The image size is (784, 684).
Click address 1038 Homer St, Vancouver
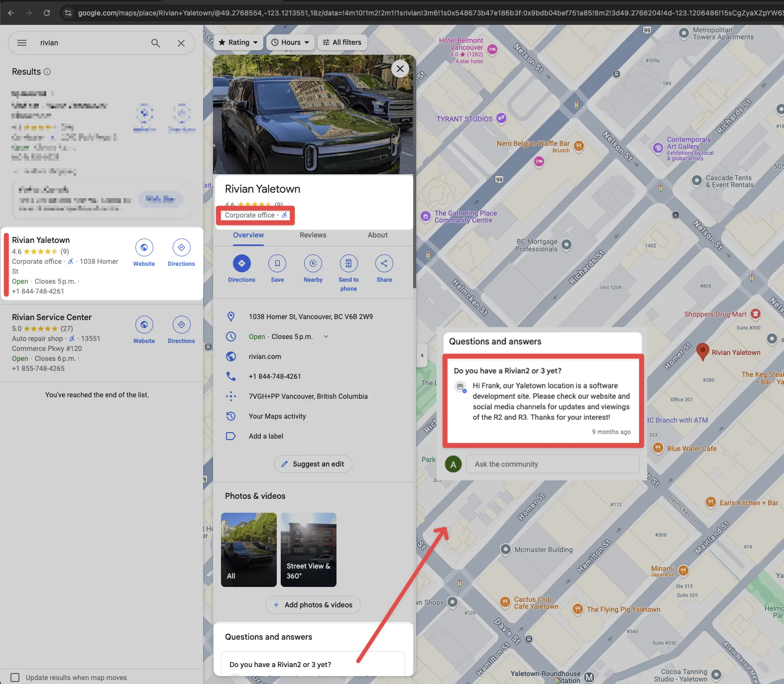click(311, 317)
